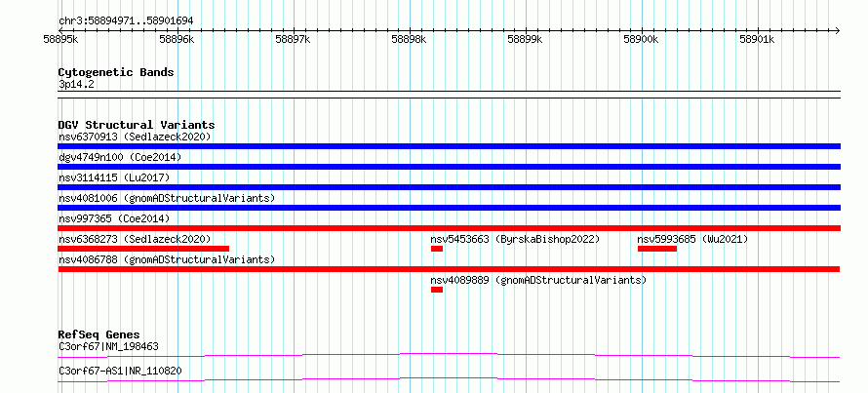
Task: Click the magenta line for C3orf67 gene
Action: 449,355
